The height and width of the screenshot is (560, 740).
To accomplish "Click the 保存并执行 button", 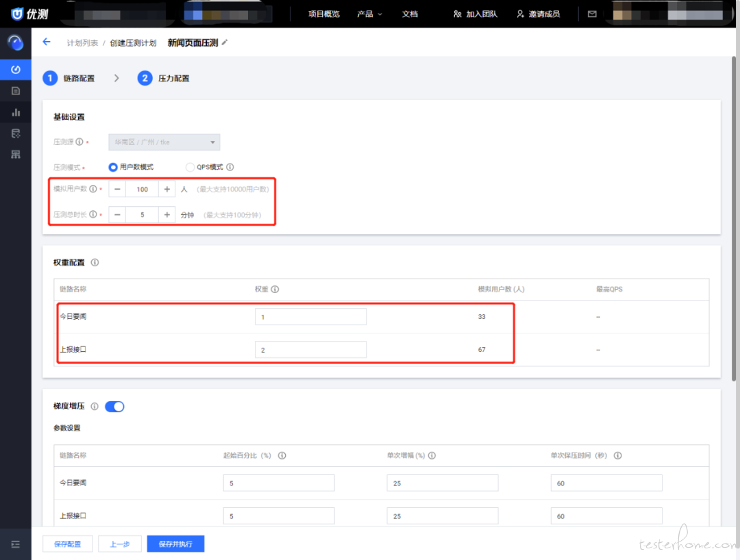I will click(175, 544).
